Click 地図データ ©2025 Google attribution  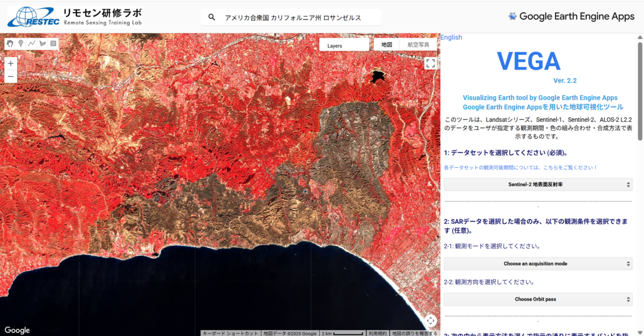point(290,333)
